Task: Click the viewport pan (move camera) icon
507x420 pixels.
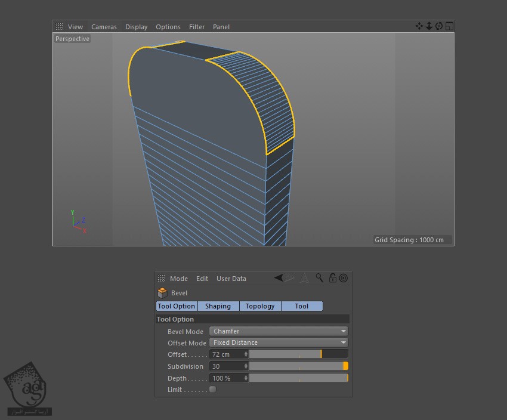Action: tap(419, 26)
